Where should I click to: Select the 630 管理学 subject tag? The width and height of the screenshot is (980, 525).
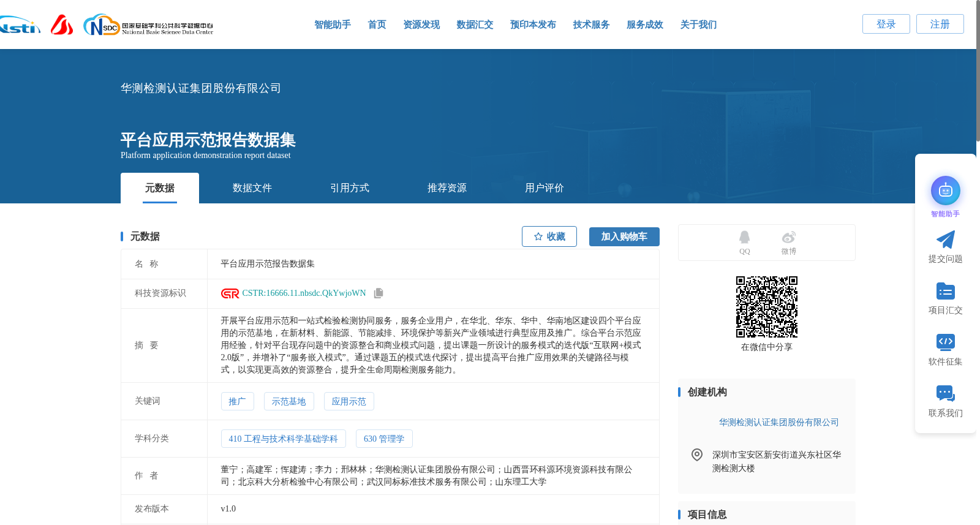pyautogui.click(x=384, y=439)
